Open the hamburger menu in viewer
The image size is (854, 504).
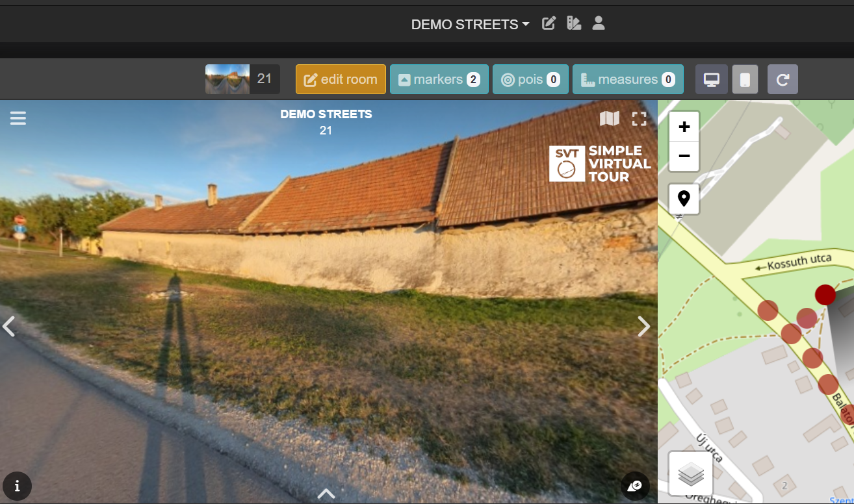click(x=18, y=118)
